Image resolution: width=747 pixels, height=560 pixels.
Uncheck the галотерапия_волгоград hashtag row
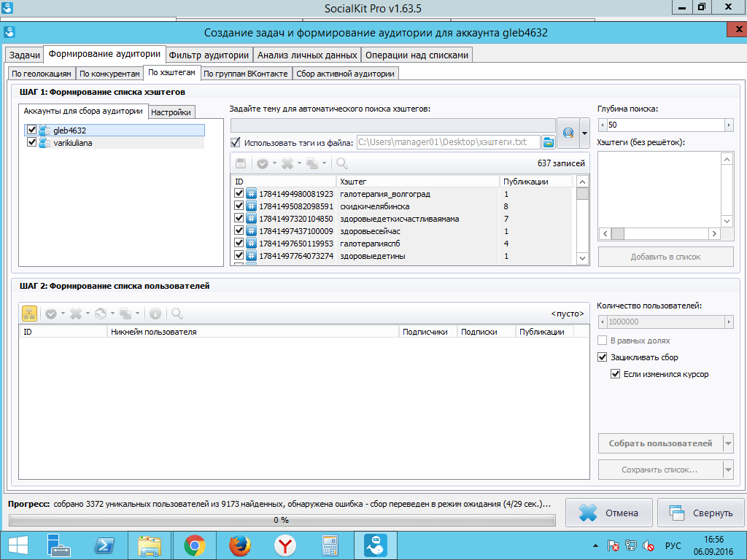click(x=239, y=193)
